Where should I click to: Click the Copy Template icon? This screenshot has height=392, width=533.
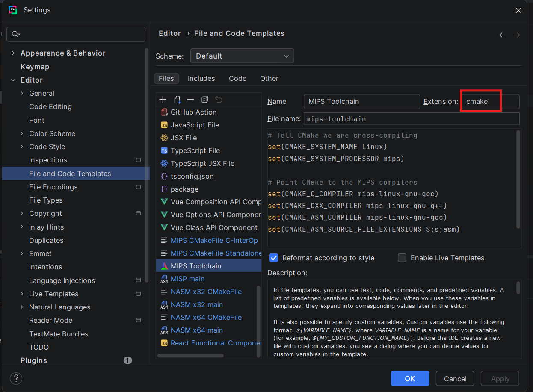tap(205, 99)
